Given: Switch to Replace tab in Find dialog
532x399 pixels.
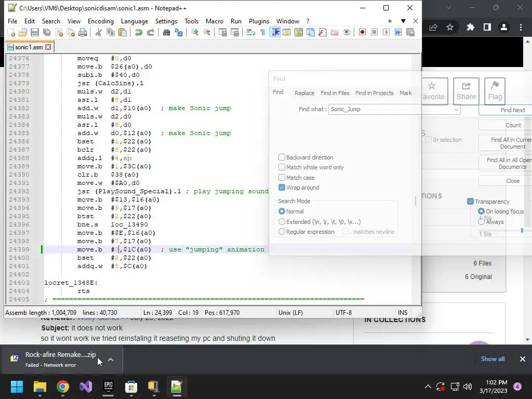Looking at the screenshot, I should 304,93.
